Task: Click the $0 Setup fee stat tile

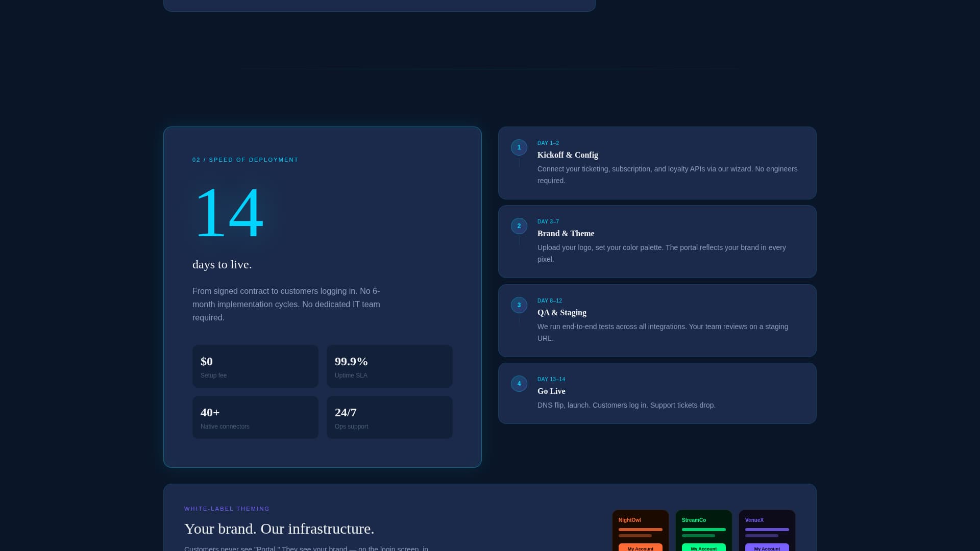Action: pyautogui.click(x=255, y=366)
